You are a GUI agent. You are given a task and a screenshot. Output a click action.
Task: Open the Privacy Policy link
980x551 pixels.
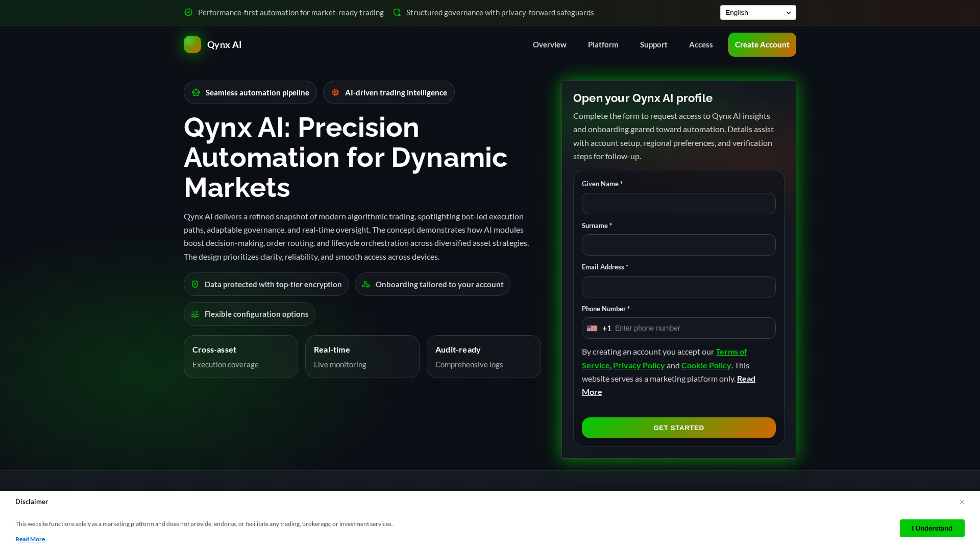639,365
